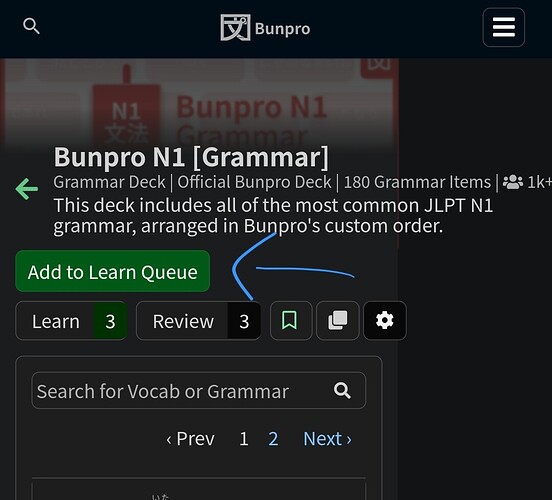Click the search box magnifier icon

[342, 390]
